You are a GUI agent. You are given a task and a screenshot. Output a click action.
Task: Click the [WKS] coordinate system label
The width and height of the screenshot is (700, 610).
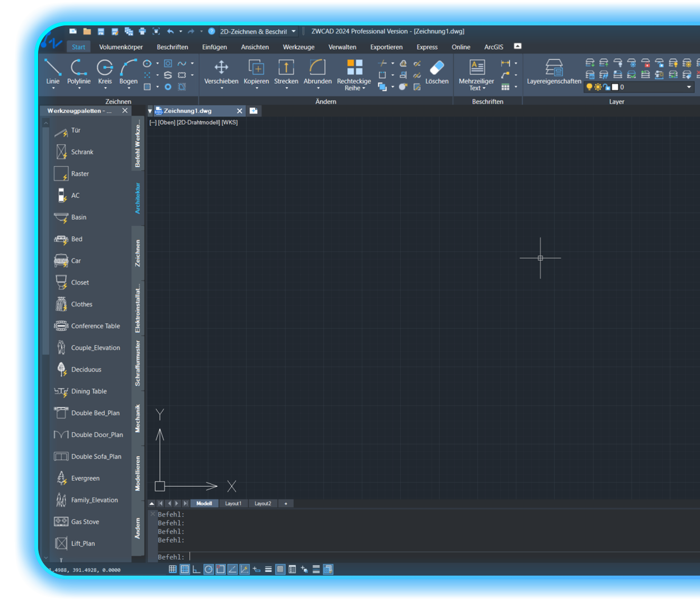pos(230,122)
